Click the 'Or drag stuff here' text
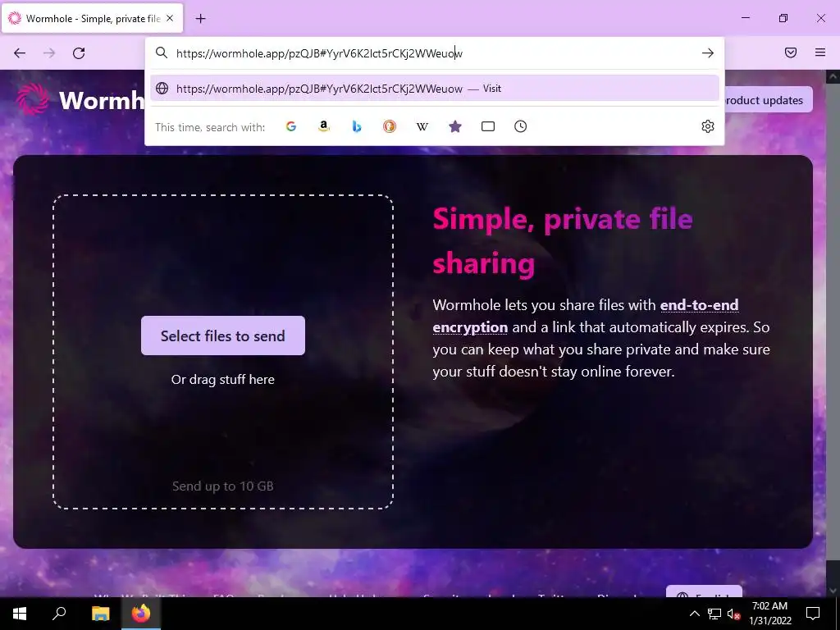Screen dimensions: 840x630 tap(223, 379)
